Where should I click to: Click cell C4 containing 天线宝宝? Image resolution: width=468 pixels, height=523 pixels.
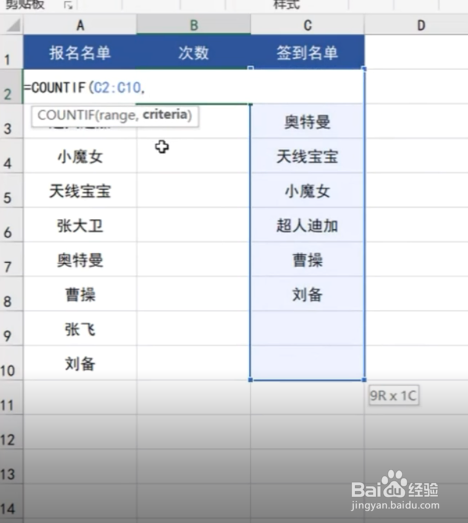pyautogui.click(x=307, y=155)
